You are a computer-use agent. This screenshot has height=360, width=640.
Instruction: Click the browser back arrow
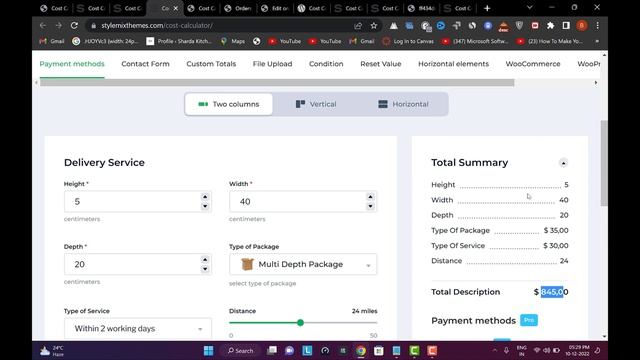pos(43,25)
